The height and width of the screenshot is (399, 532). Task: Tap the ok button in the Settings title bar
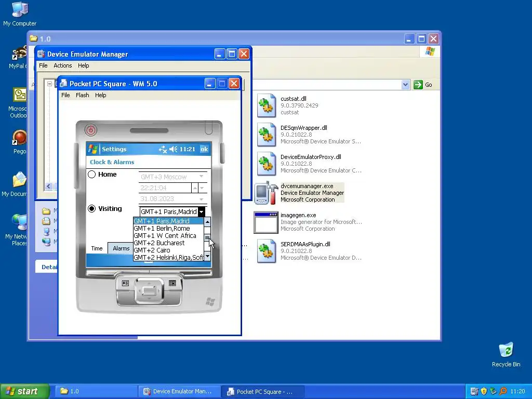204,149
